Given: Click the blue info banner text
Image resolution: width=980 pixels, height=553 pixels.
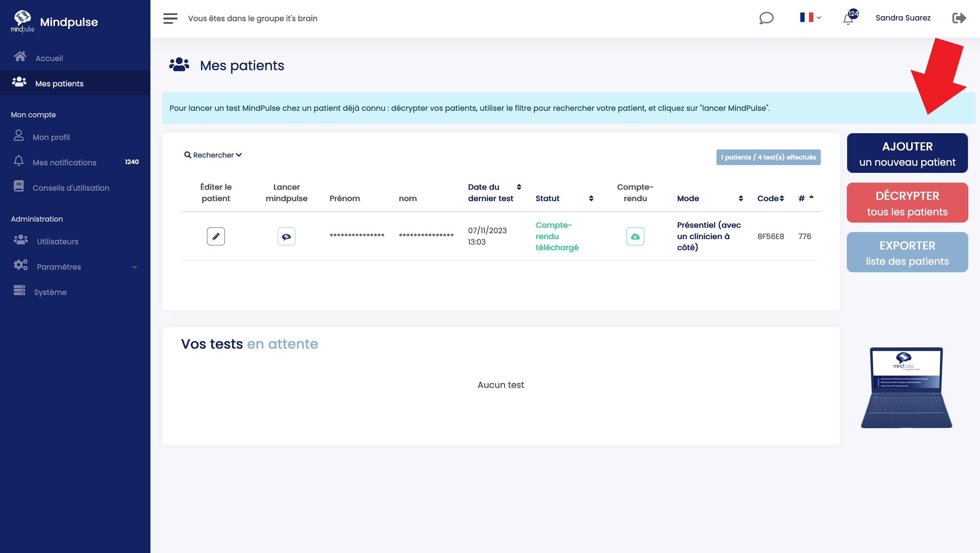Looking at the screenshot, I should 470,108.
